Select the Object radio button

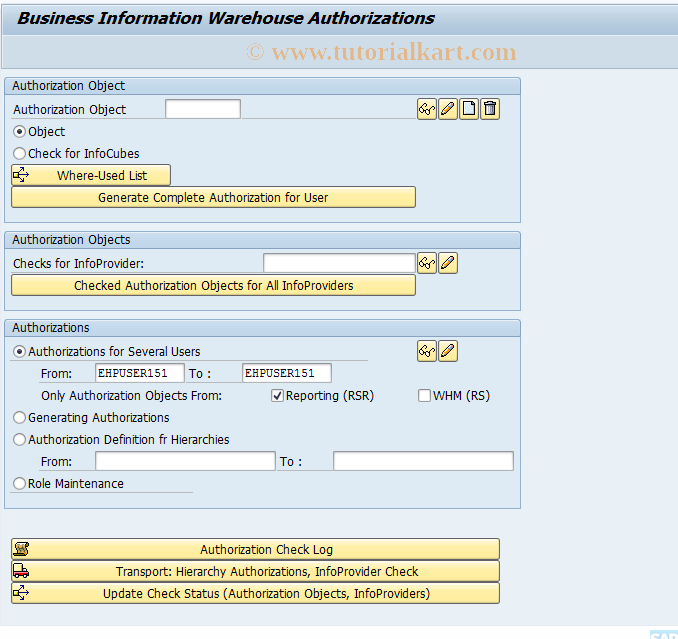click(x=19, y=131)
